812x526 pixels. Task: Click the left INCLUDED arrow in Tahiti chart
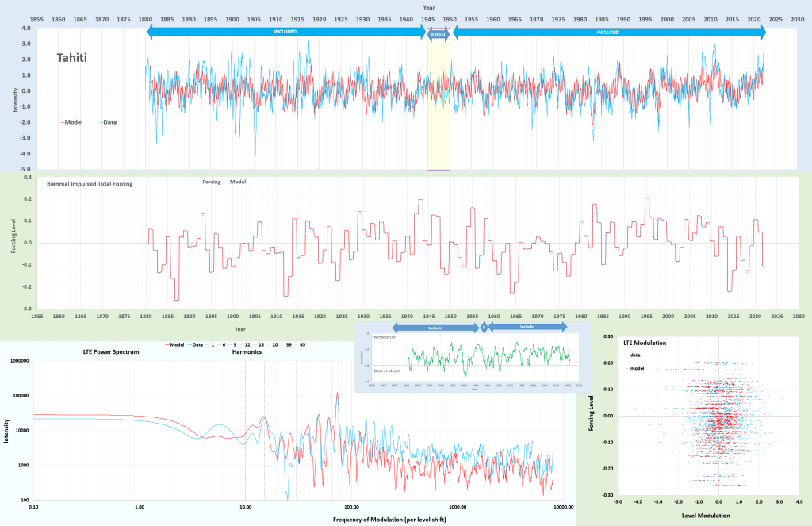coord(287,33)
